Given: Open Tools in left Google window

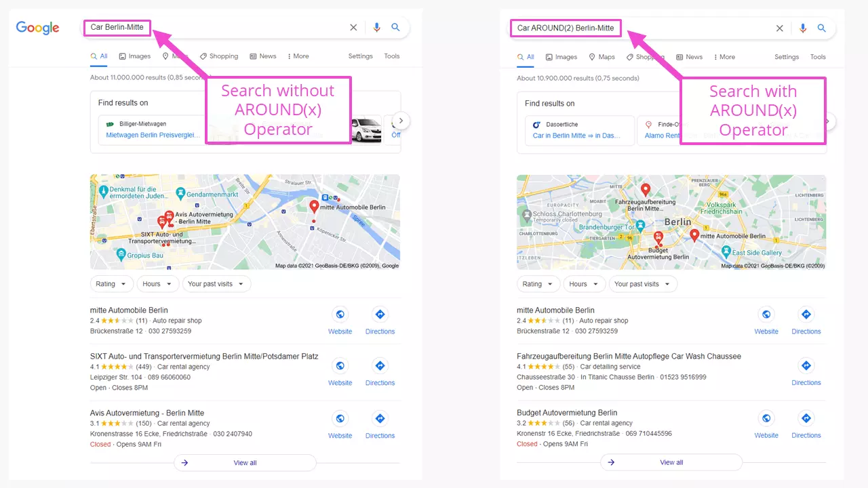Looking at the screenshot, I should (392, 56).
